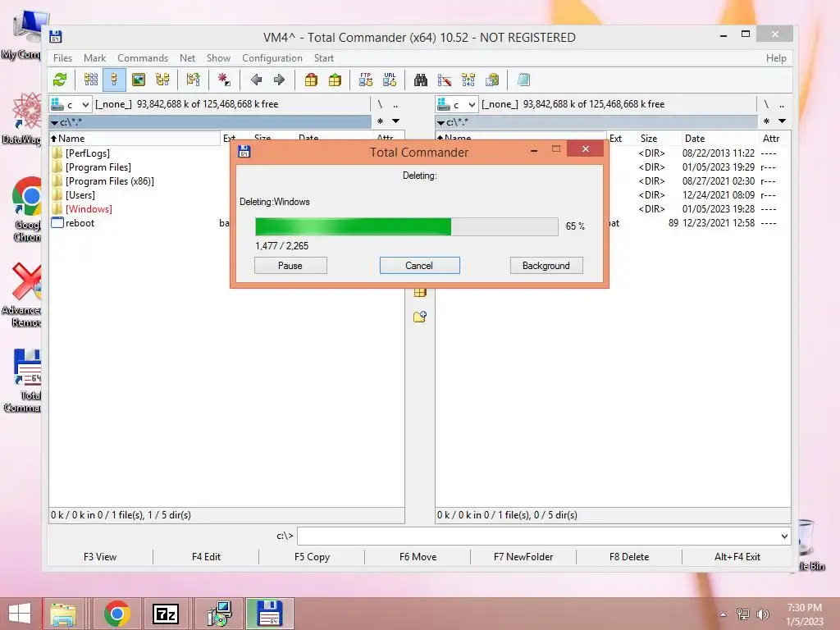Click the copy names to clipboard icon
Screen dimensions: 840x630
[492, 80]
